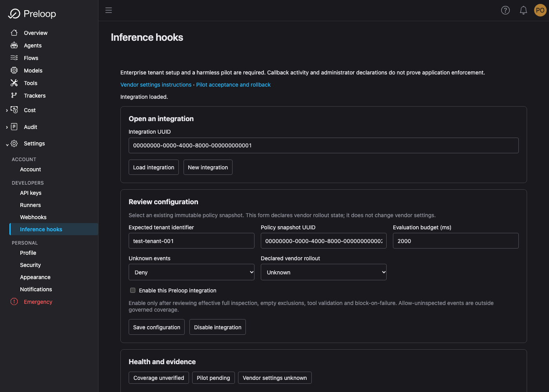
Task: Open Appearance settings
Action: tap(35, 277)
